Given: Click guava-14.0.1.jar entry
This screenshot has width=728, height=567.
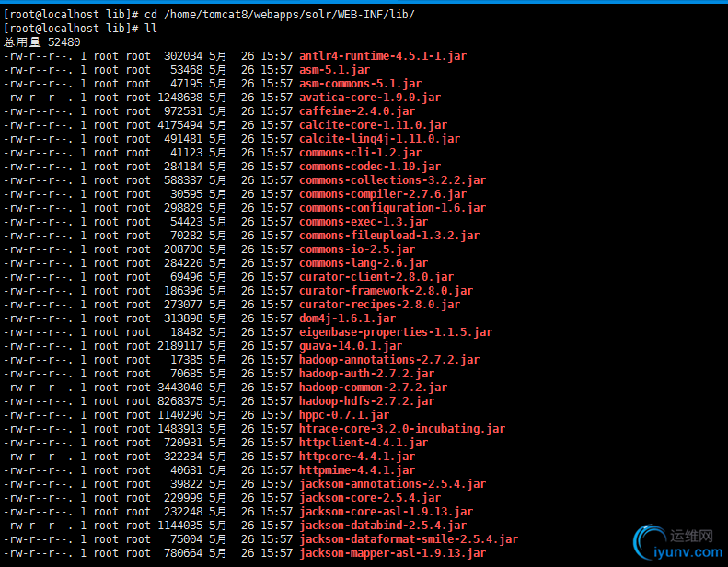Looking at the screenshot, I should pyautogui.click(x=351, y=346).
